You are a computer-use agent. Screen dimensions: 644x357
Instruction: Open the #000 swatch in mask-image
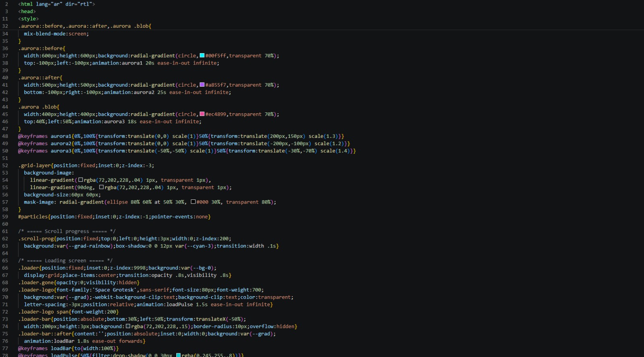(x=193, y=202)
